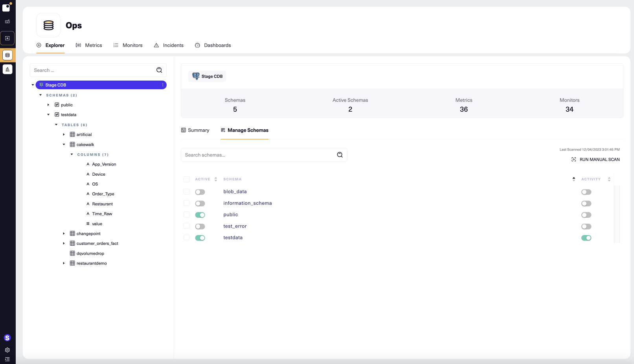The image size is (634, 364).
Task: Toggle testdata Activity switch off
Action: point(586,238)
